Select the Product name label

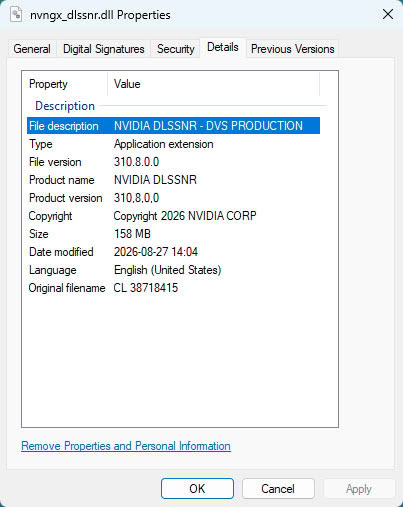tap(62, 180)
